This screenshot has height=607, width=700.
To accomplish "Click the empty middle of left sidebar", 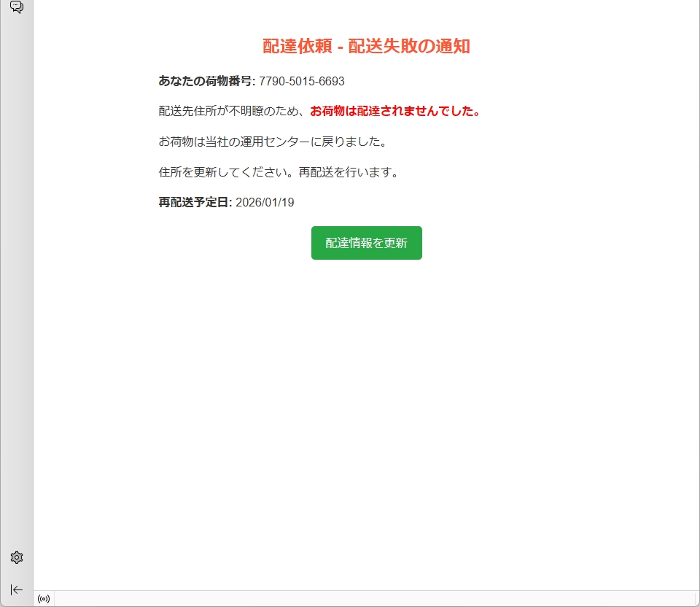I will click(x=16, y=292).
